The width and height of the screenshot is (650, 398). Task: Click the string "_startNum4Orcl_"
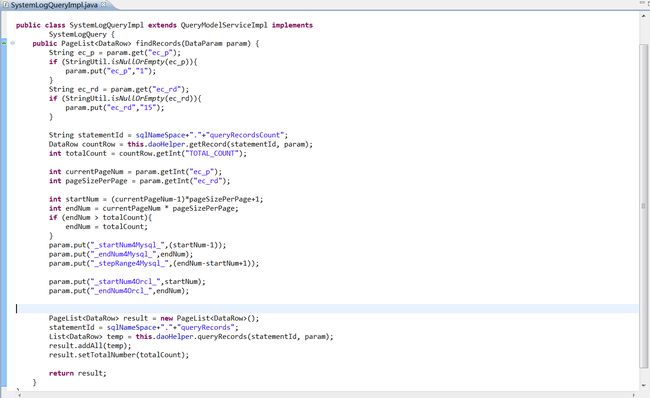[x=125, y=282]
